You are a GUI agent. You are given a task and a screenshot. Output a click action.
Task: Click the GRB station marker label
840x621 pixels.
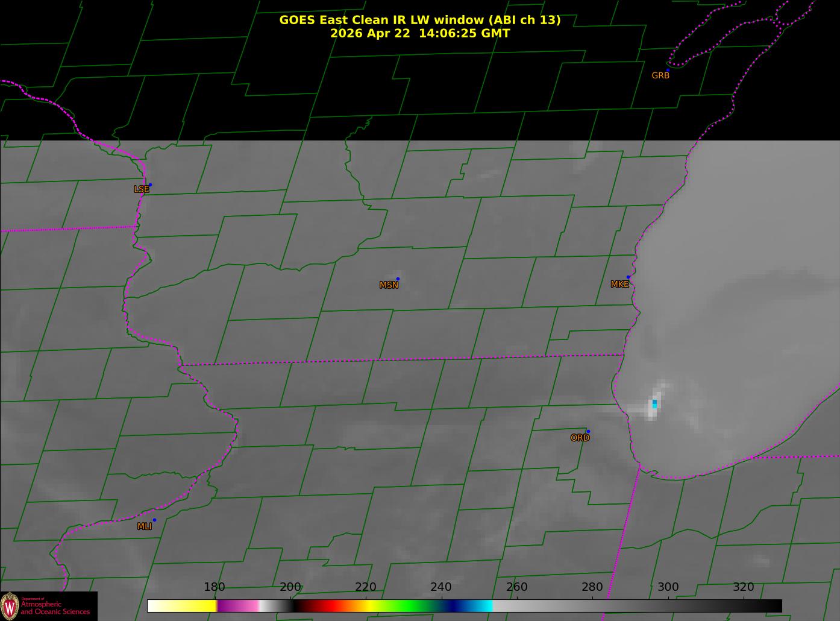(660, 75)
